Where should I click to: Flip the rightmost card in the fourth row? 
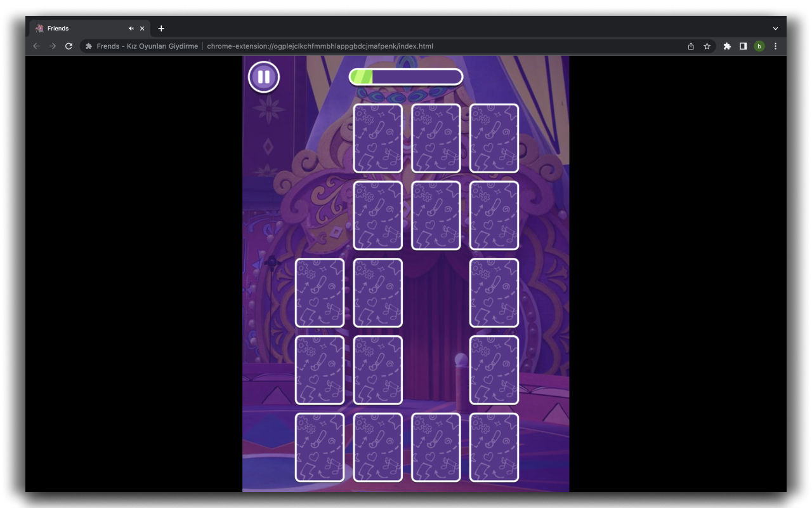click(494, 370)
